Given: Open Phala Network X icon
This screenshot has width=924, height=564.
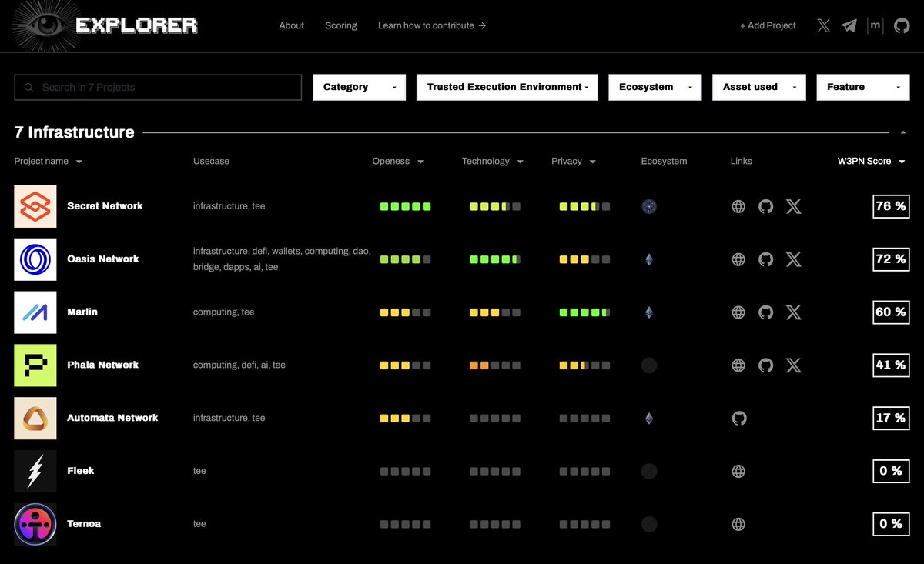Looking at the screenshot, I should coord(794,365).
